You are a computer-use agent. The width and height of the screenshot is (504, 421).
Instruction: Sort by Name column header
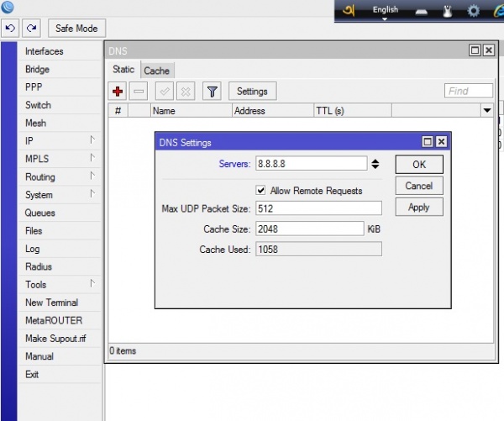click(191, 111)
